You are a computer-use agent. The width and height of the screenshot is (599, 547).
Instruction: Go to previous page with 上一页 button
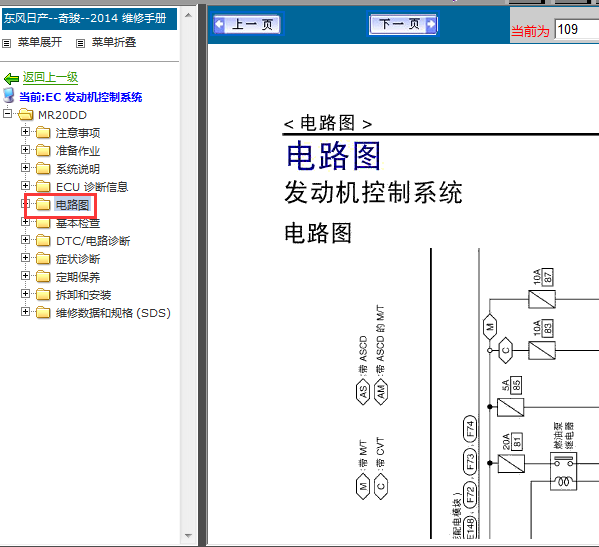point(247,24)
